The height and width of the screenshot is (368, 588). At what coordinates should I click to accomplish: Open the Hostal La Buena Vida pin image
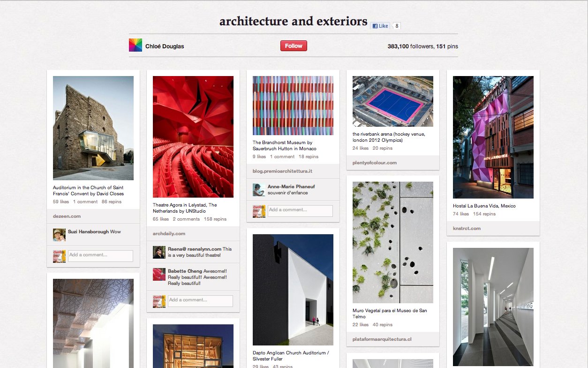[x=493, y=136]
